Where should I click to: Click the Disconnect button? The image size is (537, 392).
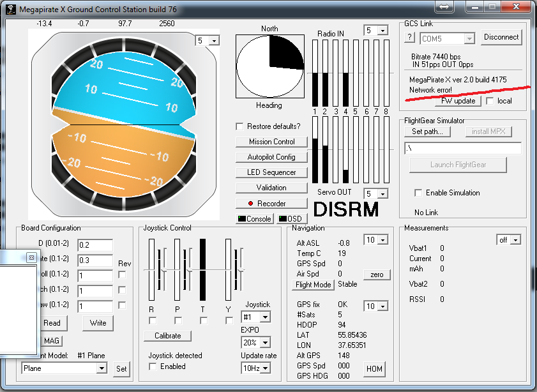coord(501,37)
